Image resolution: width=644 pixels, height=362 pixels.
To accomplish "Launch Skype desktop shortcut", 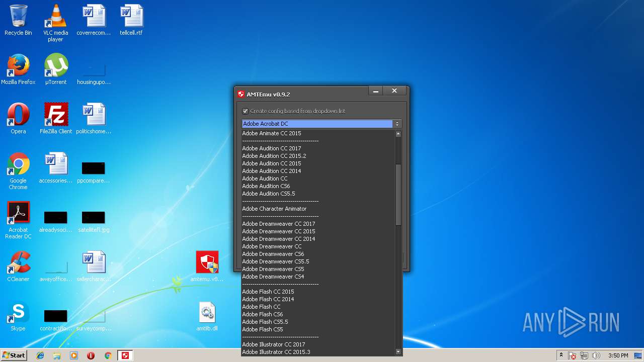I will pyautogui.click(x=18, y=316).
